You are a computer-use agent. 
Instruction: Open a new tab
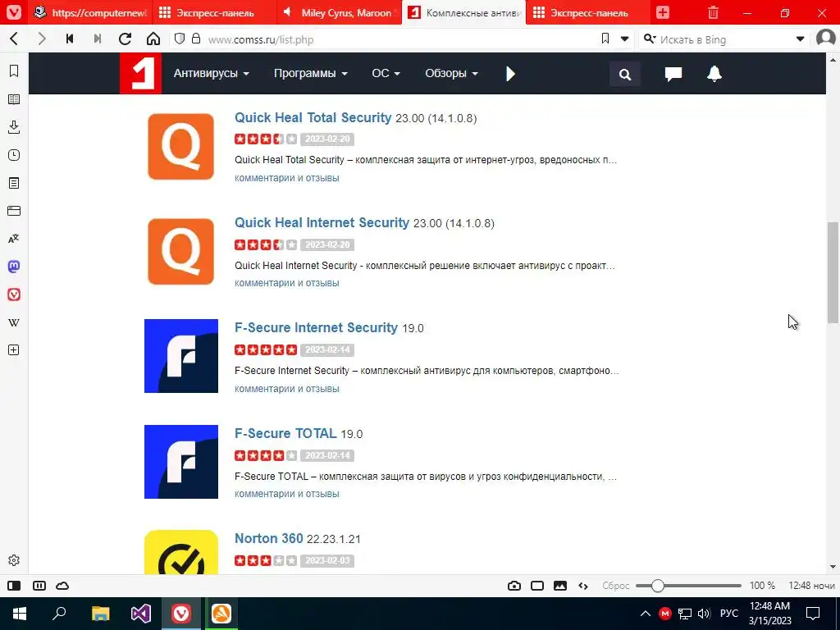[663, 12]
